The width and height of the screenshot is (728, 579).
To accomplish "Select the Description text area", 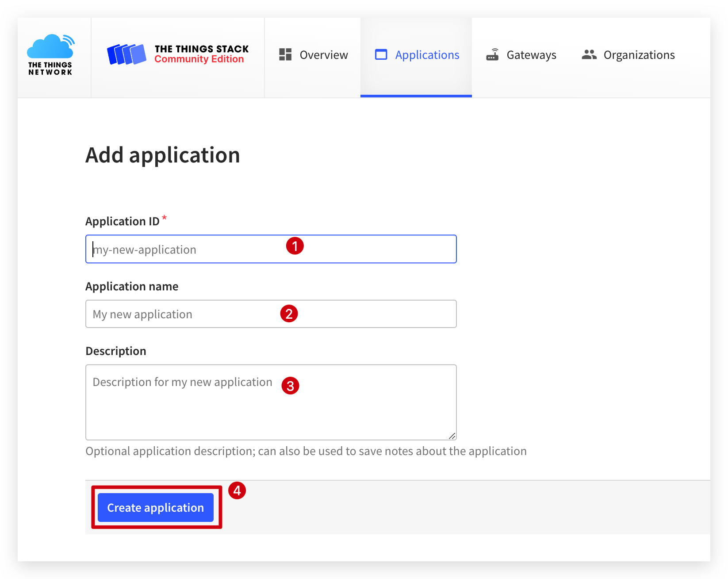I will pyautogui.click(x=271, y=402).
